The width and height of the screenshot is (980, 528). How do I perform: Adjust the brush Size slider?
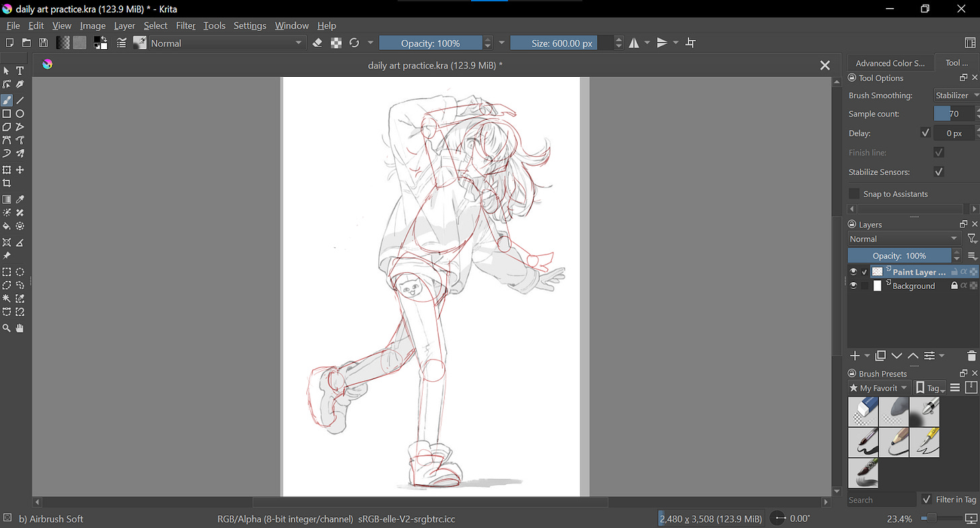561,43
